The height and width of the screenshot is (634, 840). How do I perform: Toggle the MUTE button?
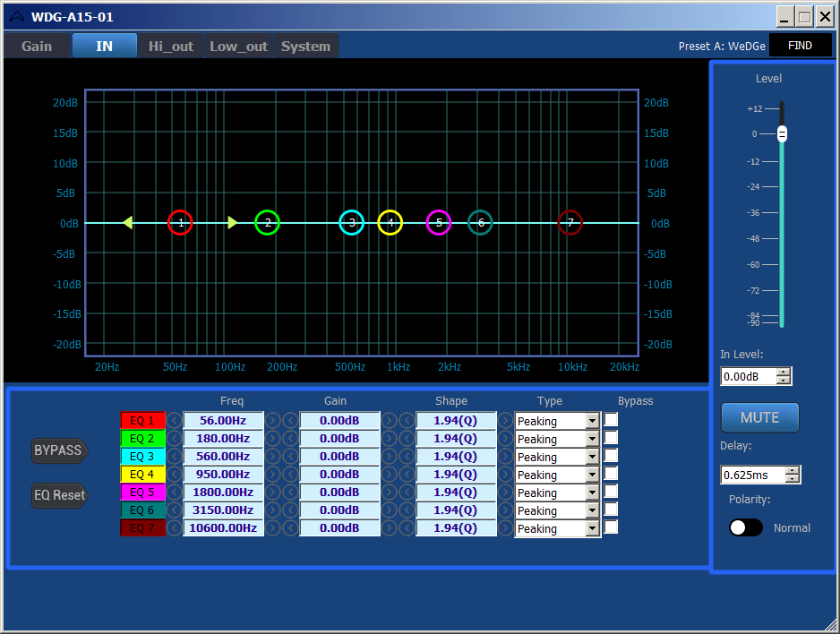click(759, 417)
